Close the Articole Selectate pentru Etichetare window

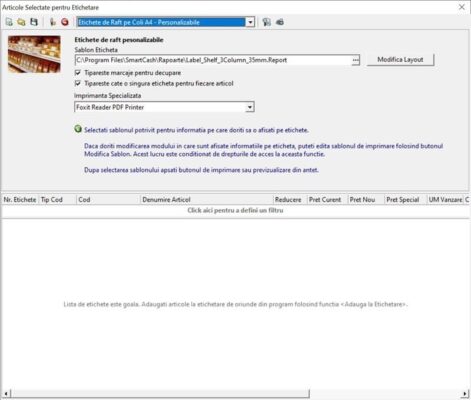pos(462,7)
